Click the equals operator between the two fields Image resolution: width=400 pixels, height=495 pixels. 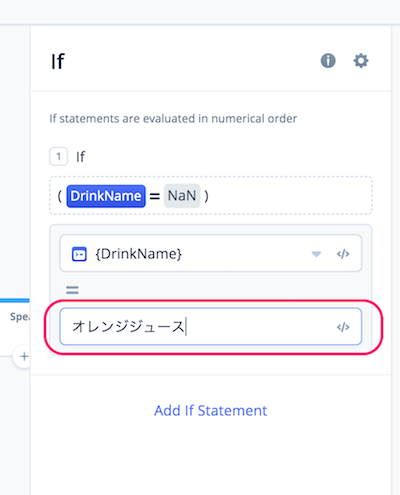pos(72,290)
